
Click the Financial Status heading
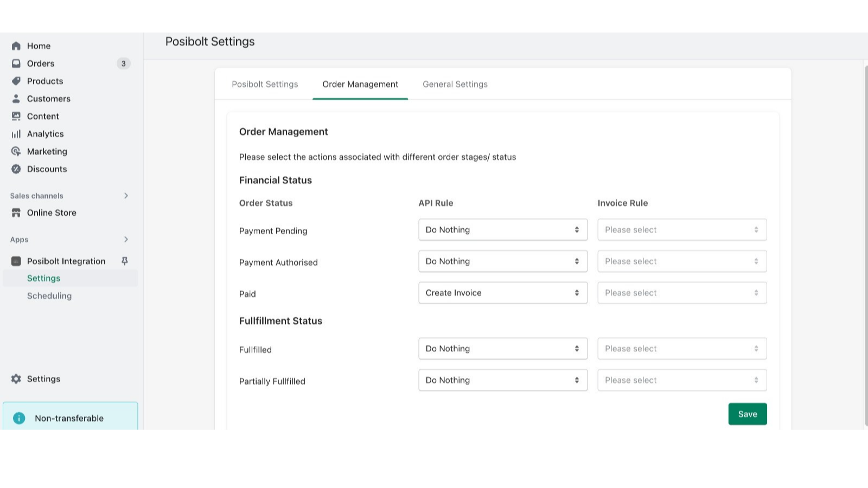[x=276, y=180]
